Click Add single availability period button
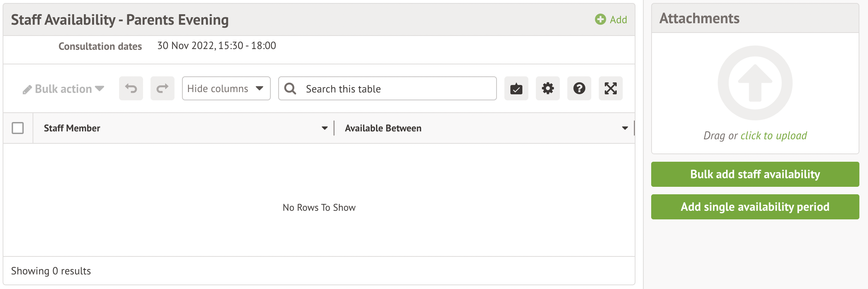The height and width of the screenshot is (289, 868). pyautogui.click(x=755, y=207)
